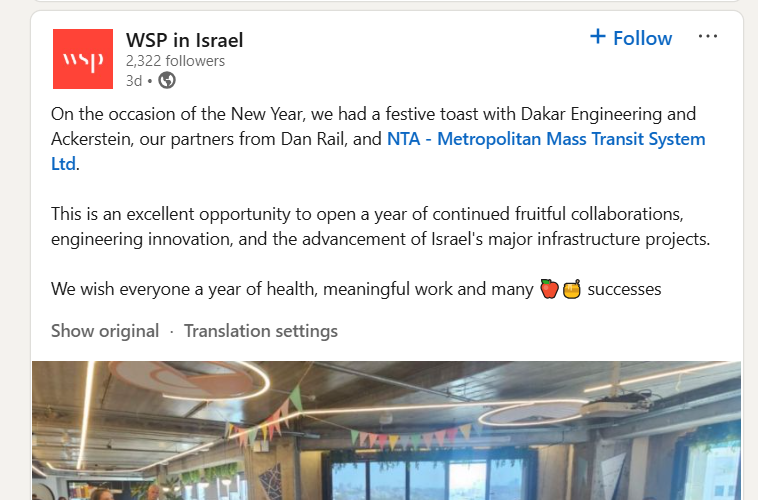Click the 3d post timestamp
Viewport: 758px width, 500px height.
pos(133,81)
